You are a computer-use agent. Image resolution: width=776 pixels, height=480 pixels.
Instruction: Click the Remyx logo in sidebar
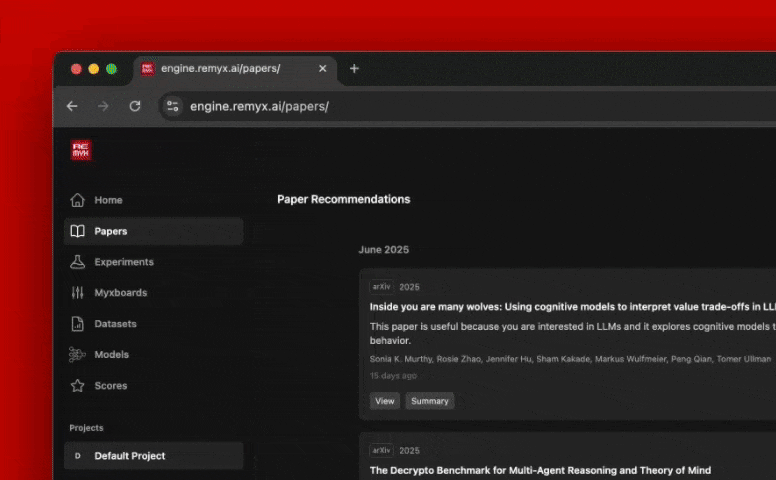[81, 150]
